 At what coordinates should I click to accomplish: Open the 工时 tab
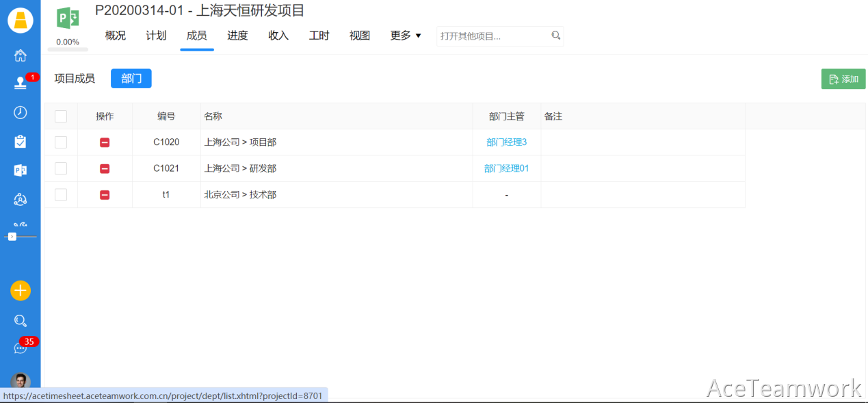tap(319, 36)
